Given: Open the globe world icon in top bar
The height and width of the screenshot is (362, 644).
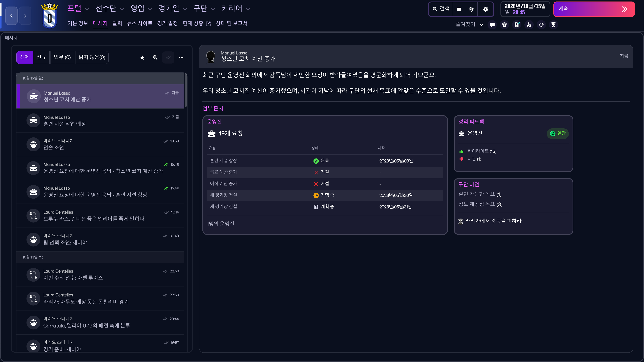Looking at the screenshot, I should tap(471, 9).
